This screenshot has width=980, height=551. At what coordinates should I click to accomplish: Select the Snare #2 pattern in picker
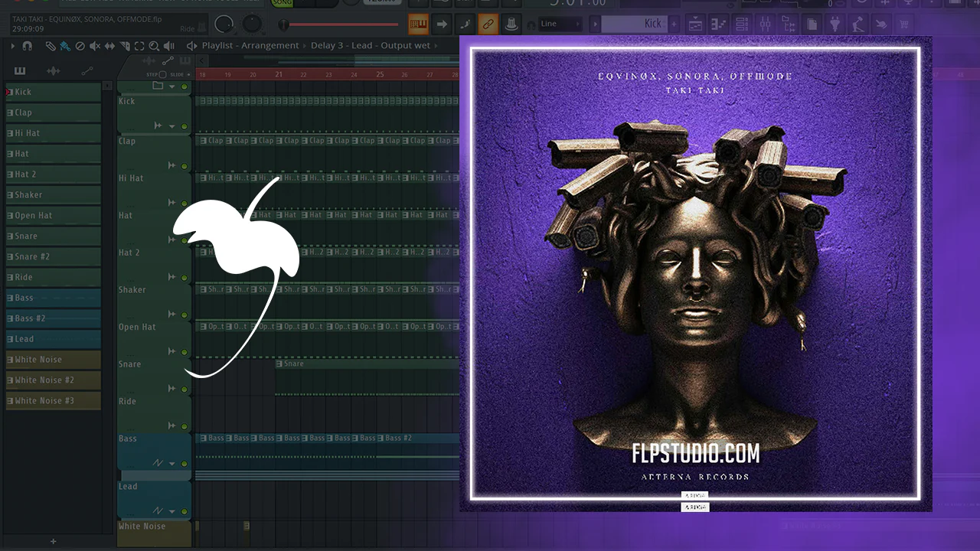click(54, 257)
